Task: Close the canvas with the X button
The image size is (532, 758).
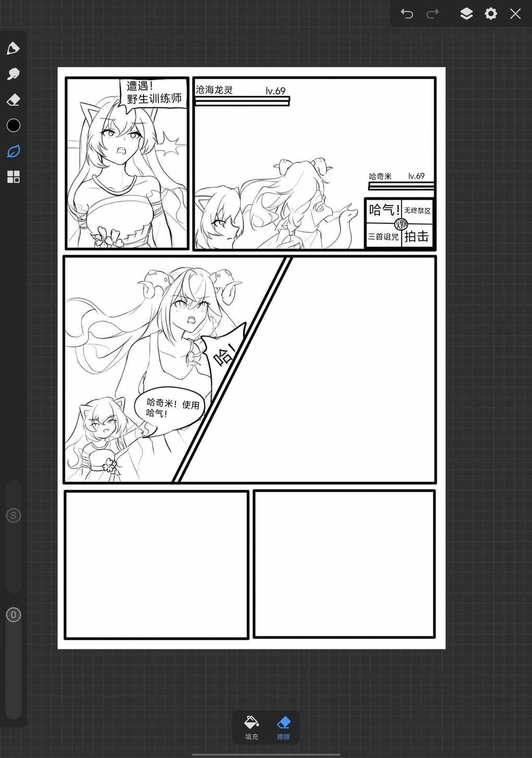Action: click(x=515, y=14)
